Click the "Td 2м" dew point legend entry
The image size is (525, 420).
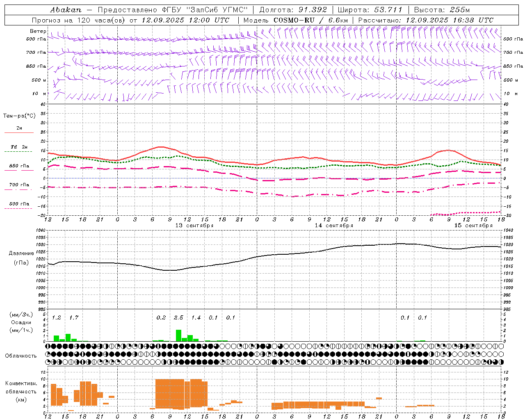pyautogui.click(x=19, y=147)
